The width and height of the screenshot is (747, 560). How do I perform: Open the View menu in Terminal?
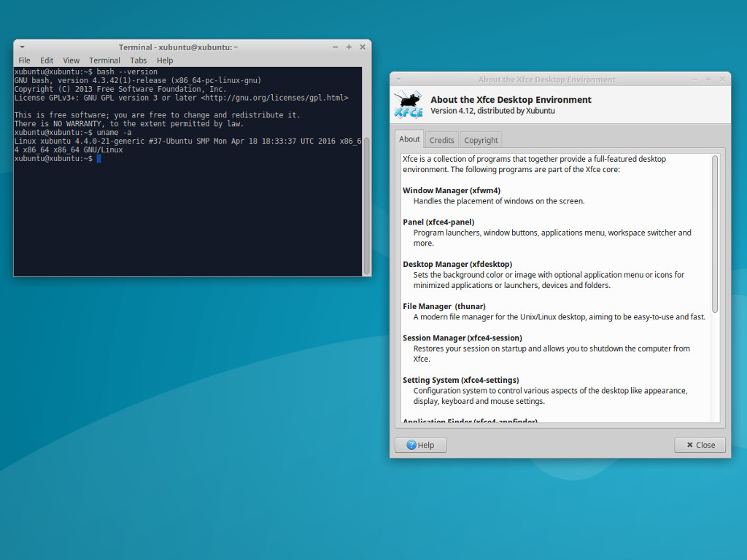tap(71, 61)
